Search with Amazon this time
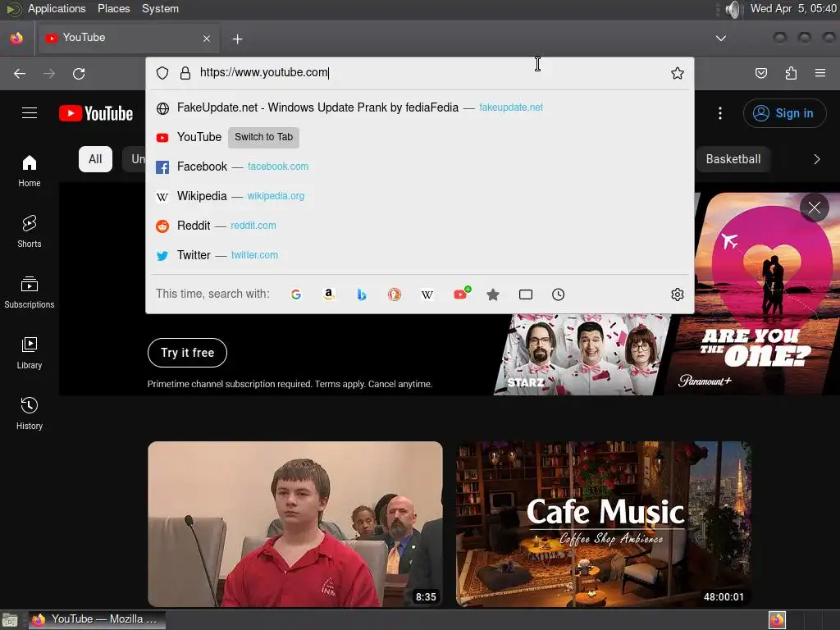The image size is (840, 630). (x=329, y=294)
